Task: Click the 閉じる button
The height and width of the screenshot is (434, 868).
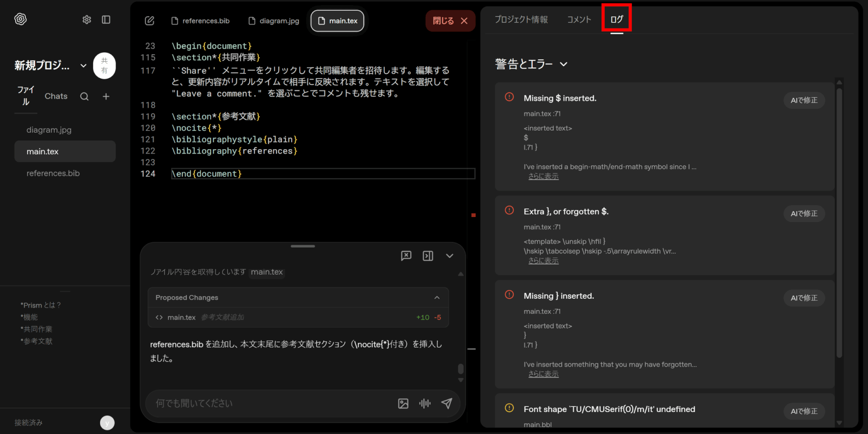Action: point(450,21)
